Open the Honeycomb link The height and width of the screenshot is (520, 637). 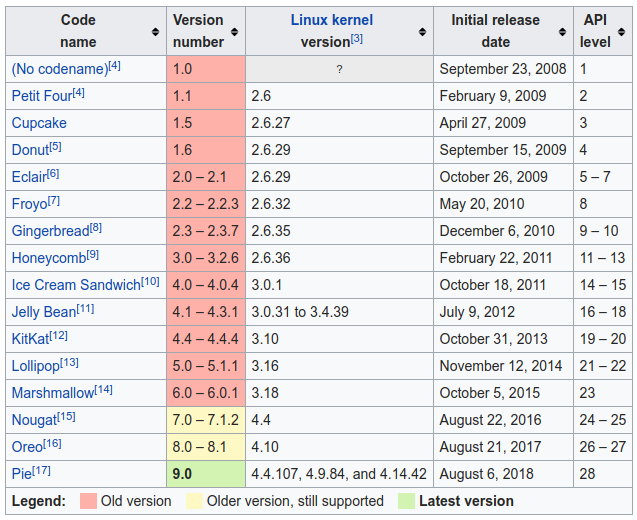tap(49, 258)
